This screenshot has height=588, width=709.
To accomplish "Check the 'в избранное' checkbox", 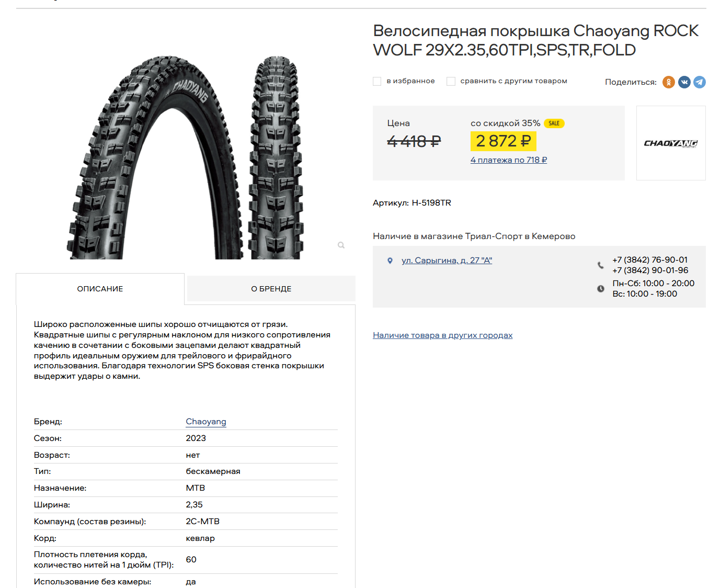I will click(x=377, y=81).
